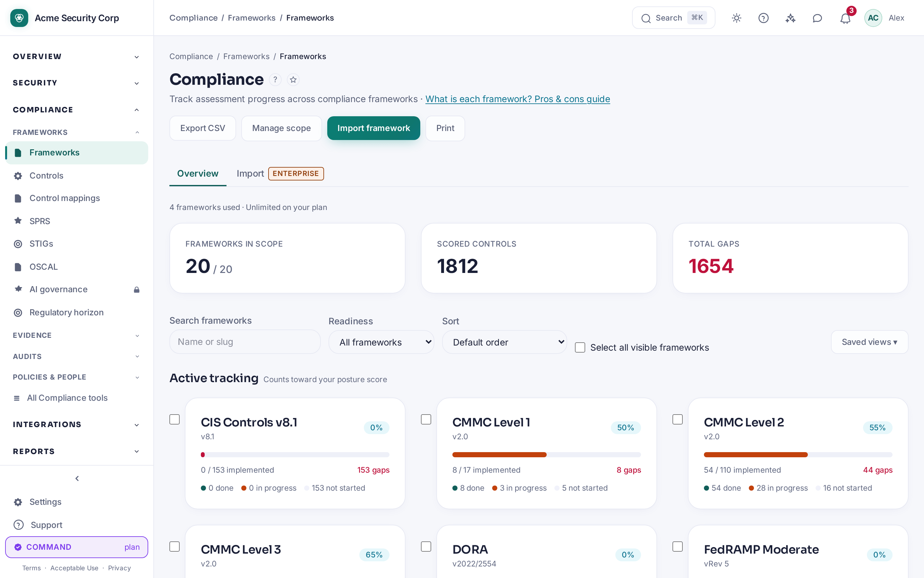Open the Saved views dropdown

tap(869, 342)
